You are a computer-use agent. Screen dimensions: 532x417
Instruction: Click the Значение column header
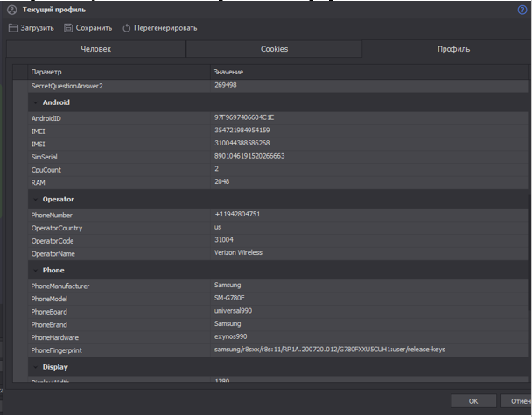point(228,71)
